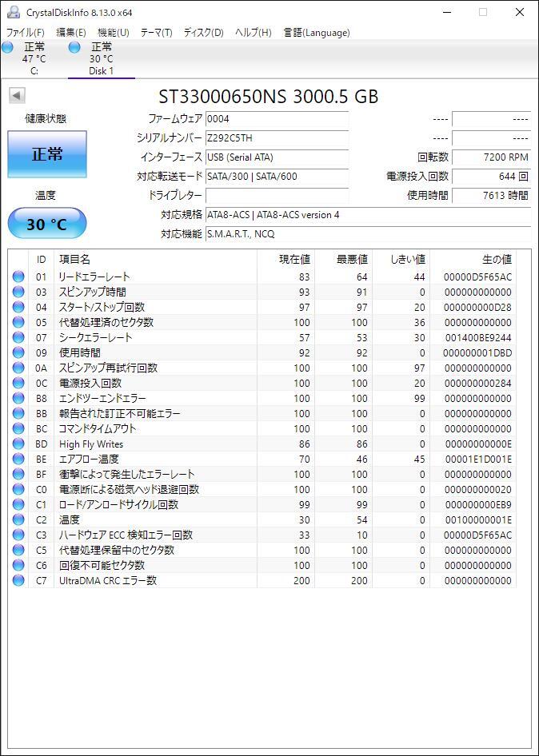Select the Disk 1 tab
This screenshot has height=756, width=539.
coord(102,59)
